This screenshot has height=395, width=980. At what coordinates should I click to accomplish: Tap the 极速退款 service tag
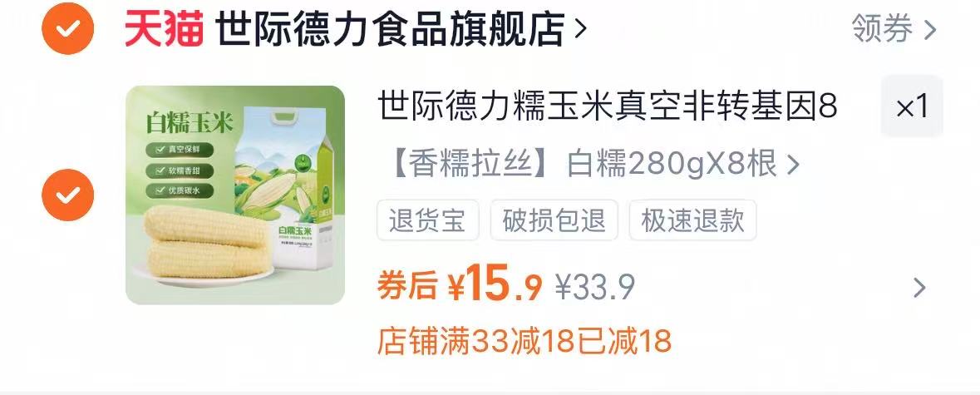(x=693, y=220)
